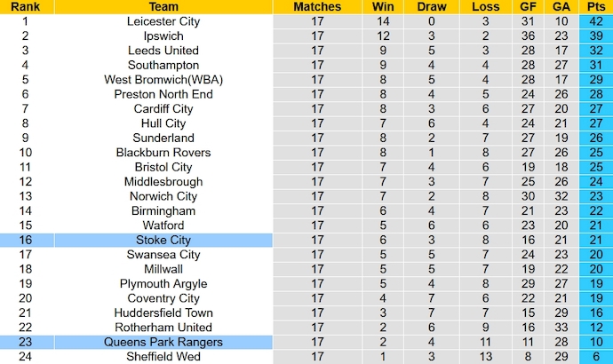The image size is (613, 364).
Task: Sort by the Matches column header
Action: (x=317, y=6)
